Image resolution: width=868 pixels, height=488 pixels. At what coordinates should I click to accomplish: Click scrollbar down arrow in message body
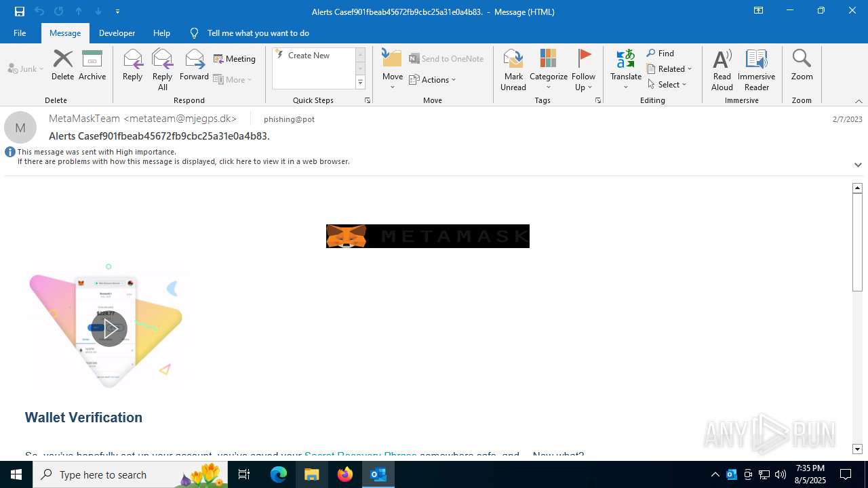(x=857, y=449)
